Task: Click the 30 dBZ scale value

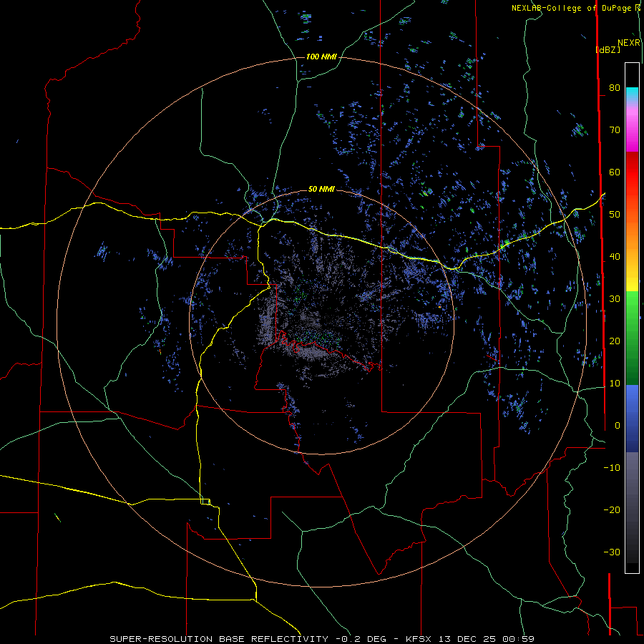Action: [x=615, y=299]
